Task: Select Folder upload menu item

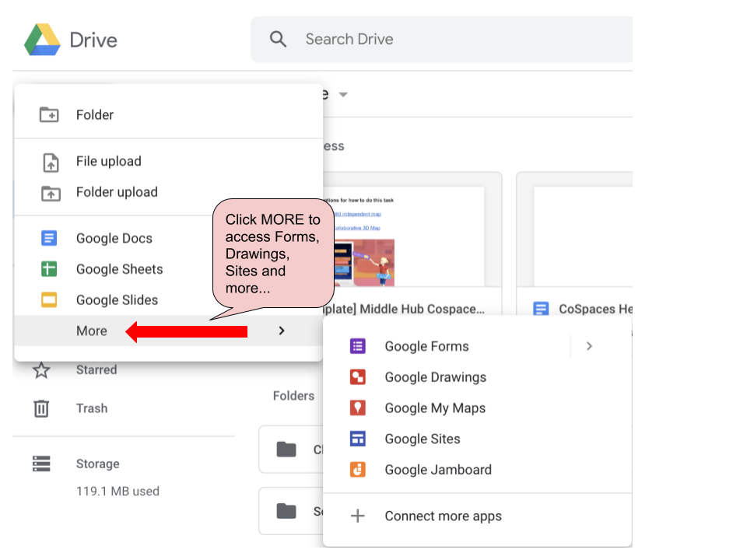Action: coord(169,192)
